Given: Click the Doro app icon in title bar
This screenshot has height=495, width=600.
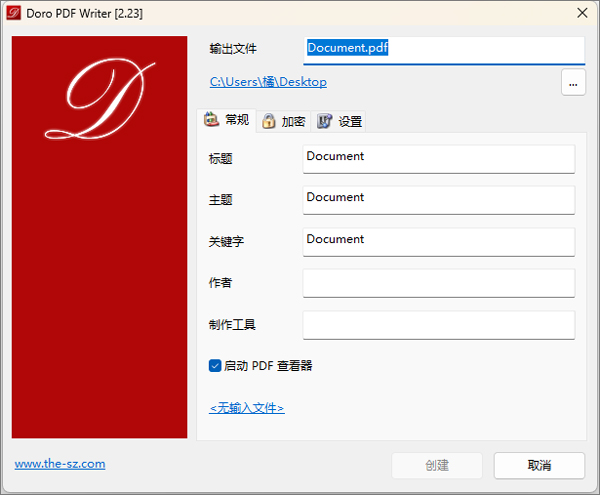Looking at the screenshot, I should 14,13.
